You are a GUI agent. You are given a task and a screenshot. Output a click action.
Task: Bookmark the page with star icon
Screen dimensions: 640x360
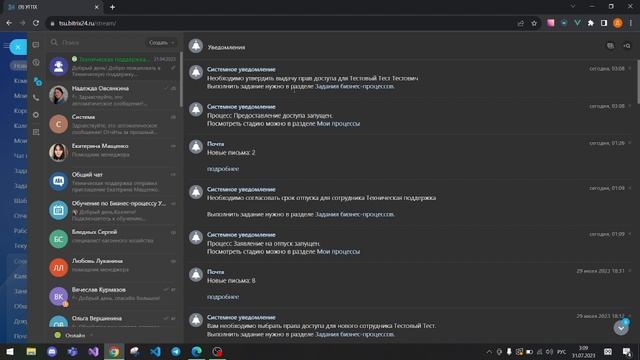click(534, 23)
